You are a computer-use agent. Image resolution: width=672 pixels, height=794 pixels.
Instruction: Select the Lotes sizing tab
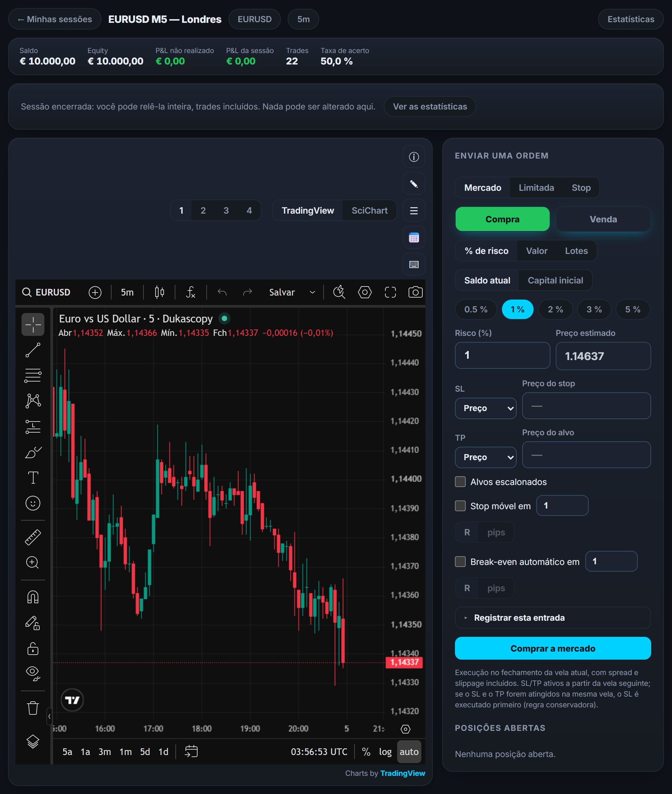point(576,251)
